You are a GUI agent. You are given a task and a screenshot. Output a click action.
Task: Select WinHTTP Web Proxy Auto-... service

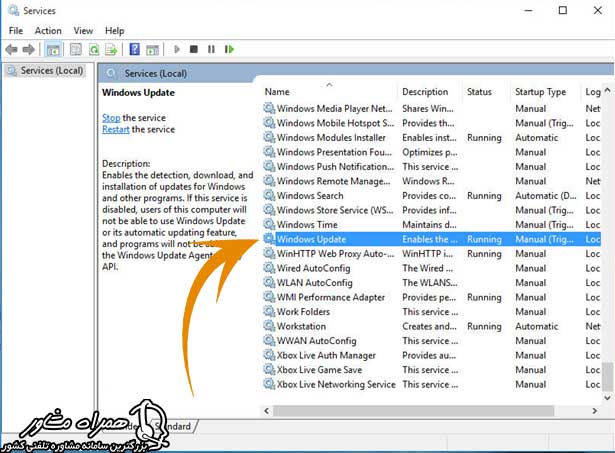[335, 253]
